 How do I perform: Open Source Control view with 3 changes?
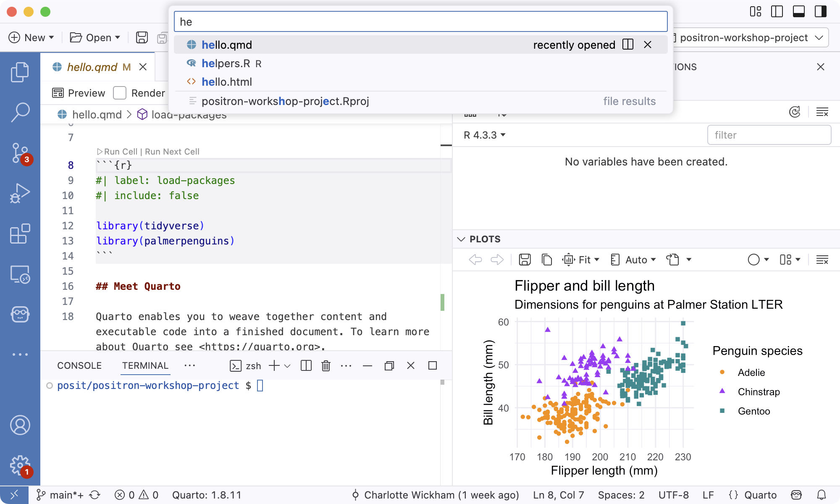click(20, 153)
